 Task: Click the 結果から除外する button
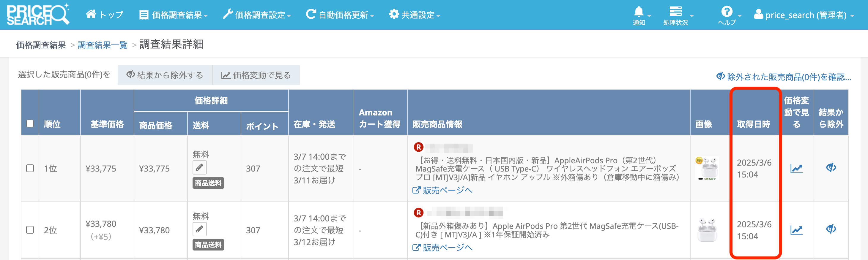click(165, 75)
